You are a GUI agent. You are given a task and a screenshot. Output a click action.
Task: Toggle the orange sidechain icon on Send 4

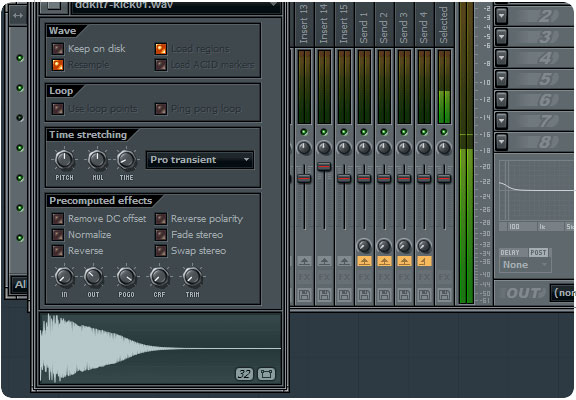[424, 261]
